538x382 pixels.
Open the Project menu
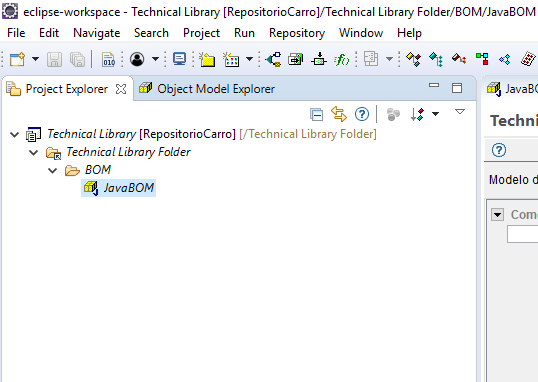(x=201, y=33)
